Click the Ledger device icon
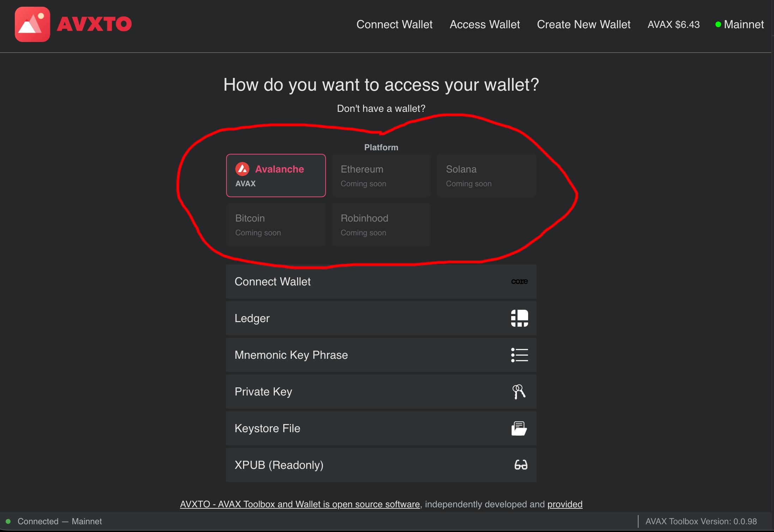Screen dimensions: 774x532 (519, 318)
